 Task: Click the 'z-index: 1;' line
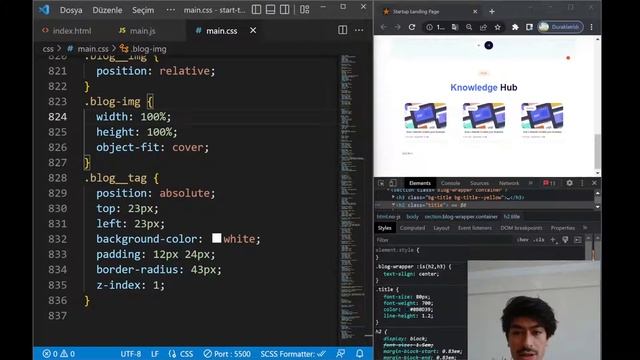click(x=130, y=285)
